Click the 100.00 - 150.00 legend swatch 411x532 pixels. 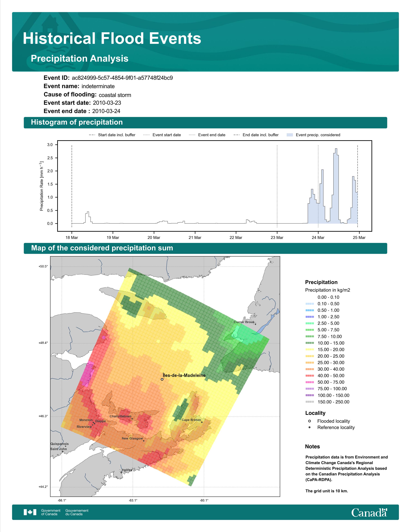(x=309, y=395)
